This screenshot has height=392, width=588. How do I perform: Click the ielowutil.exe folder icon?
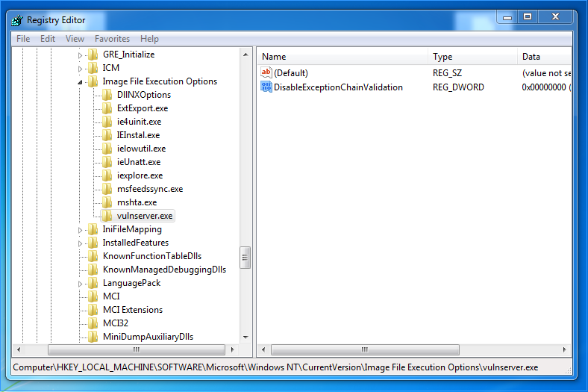click(107, 149)
